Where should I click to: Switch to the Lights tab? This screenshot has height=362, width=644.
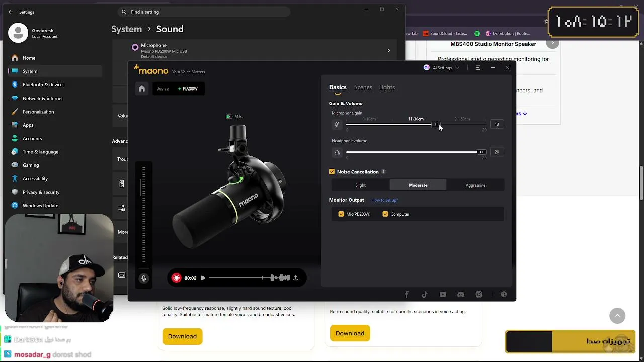pos(387,87)
